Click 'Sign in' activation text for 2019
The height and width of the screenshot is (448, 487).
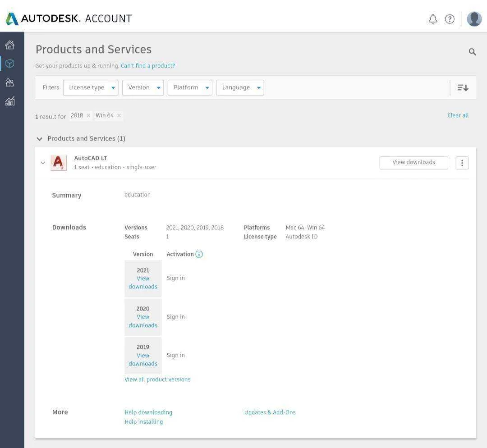pyautogui.click(x=176, y=355)
